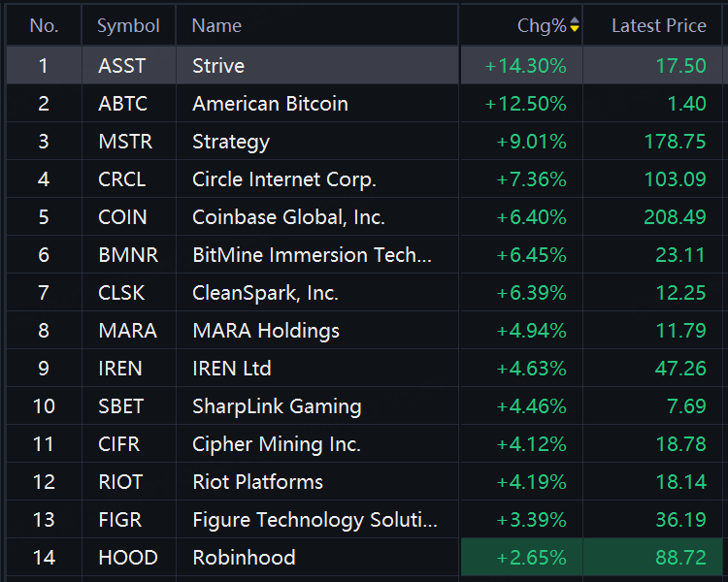Select the CleanSpark, Inc. name
728x582 pixels.
265,293
